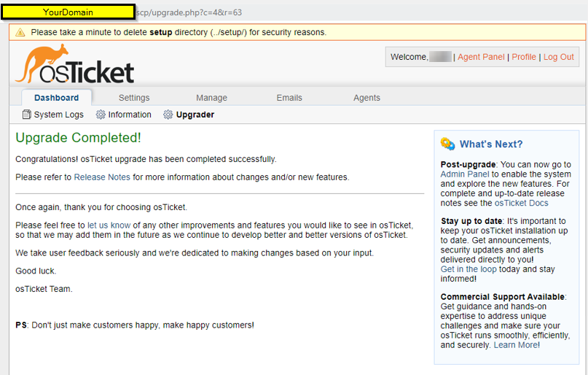The image size is (588, 375).
Task: Open the Release Notes link
Action: [x=102, y=177]
